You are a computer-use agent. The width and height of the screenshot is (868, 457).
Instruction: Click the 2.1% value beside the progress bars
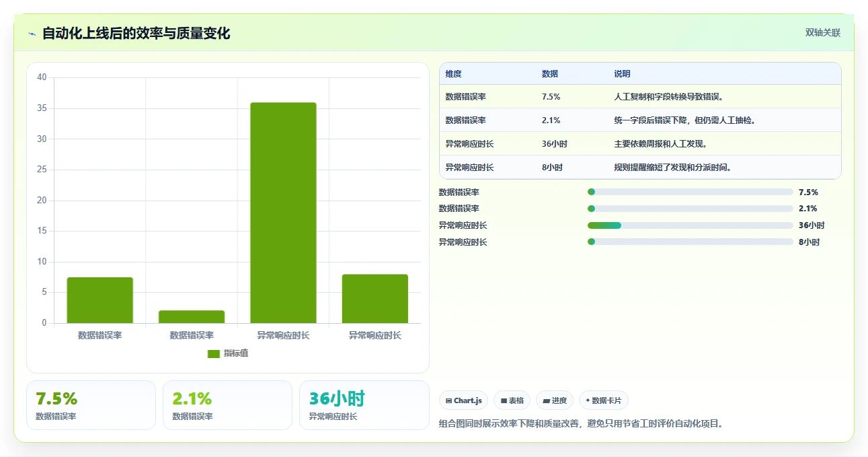[808, 209]
